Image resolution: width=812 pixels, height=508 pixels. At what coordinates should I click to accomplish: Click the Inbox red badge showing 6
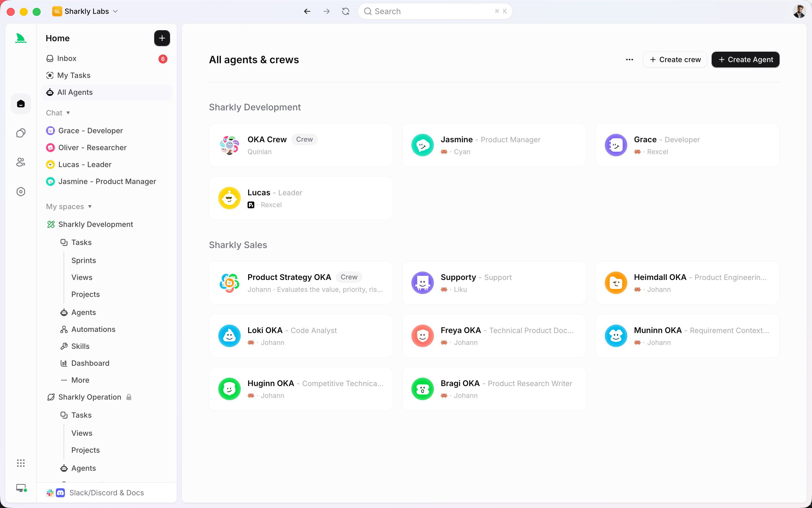click(x=163, y=59)
